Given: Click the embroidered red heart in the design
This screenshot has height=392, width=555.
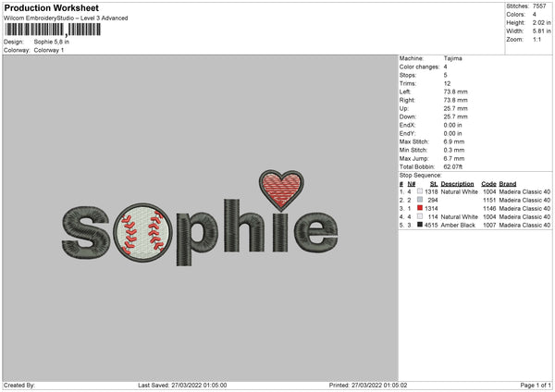Looking at the screenshot, I should pyautogui.click(x=281, y=190).
